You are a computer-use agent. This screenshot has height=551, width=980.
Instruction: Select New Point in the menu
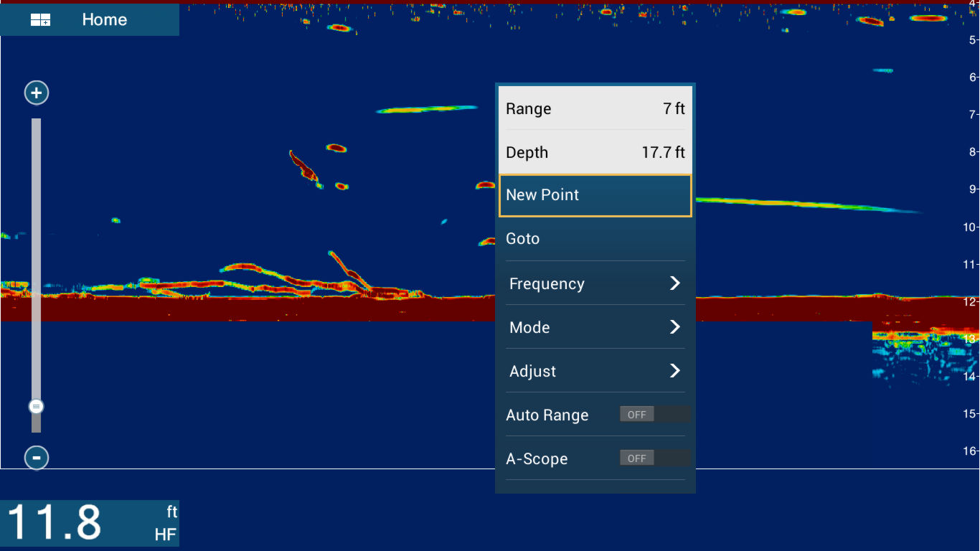595,195
